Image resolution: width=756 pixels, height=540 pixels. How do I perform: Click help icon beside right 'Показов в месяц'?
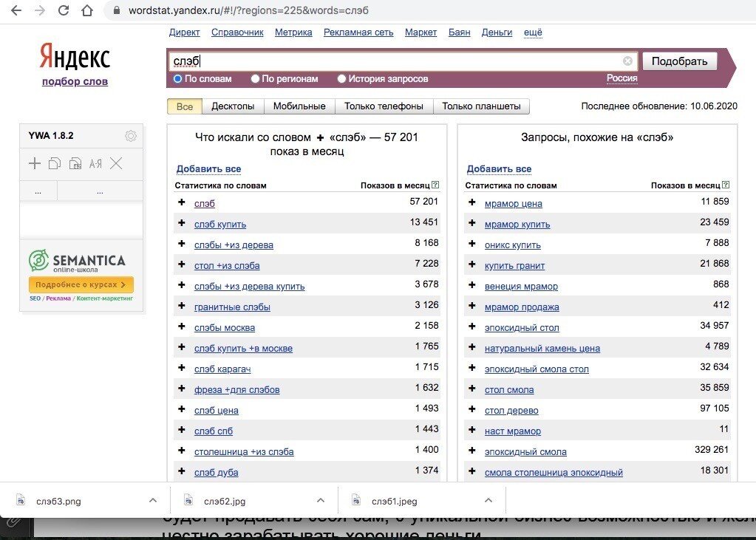(726, 185)
